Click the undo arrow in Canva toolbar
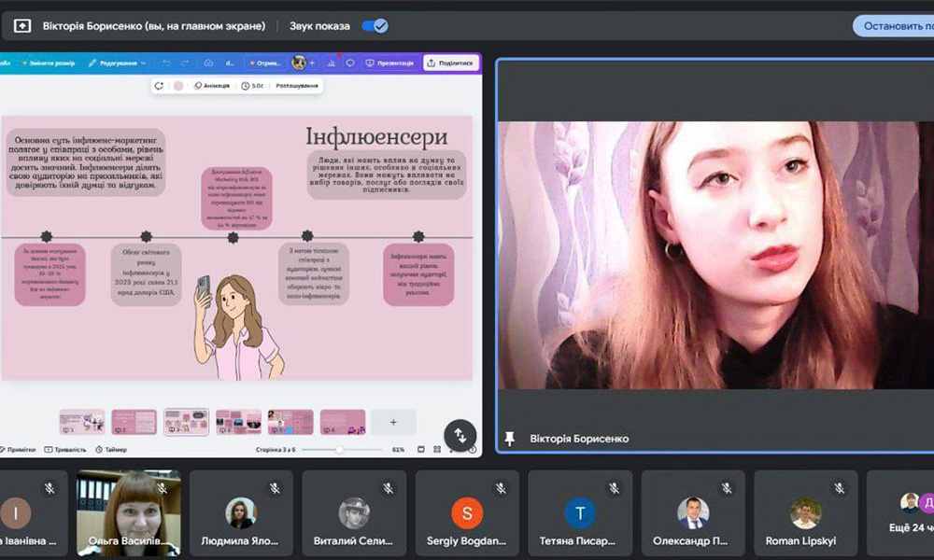The width and height of the screenshot is (934, 560). 166,63
